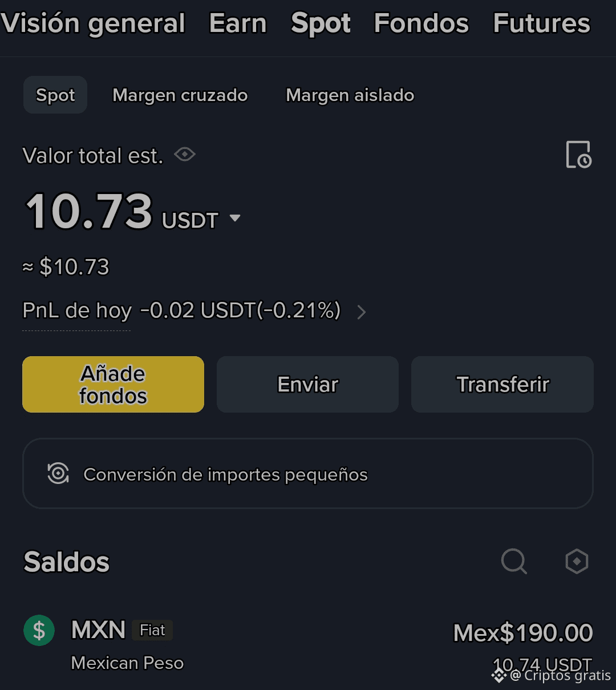Go to Fondos tab
Screen dimensions: 616x690
(421, 23)
